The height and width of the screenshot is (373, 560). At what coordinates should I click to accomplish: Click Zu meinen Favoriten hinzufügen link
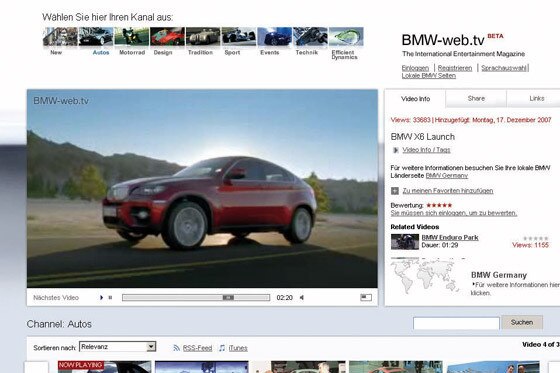pos(448,191)
